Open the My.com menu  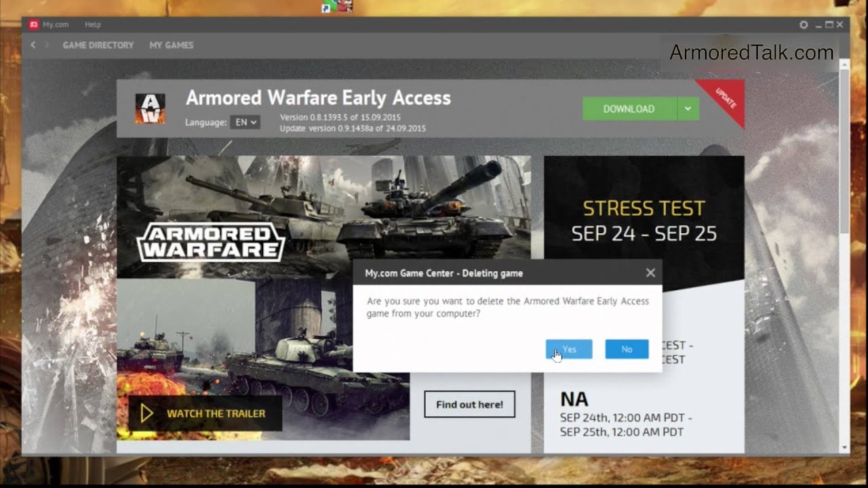[x=56, y=24]
